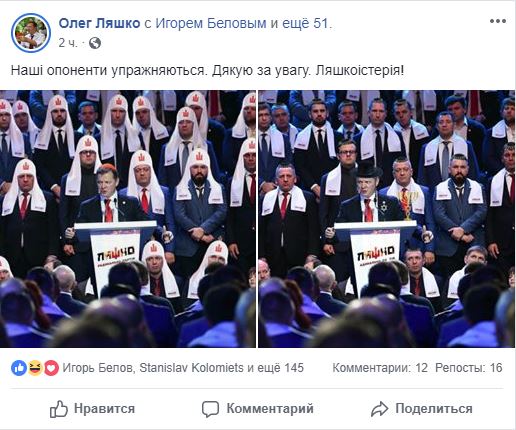View the 12 comments via Комментарии: 12
The image size is (516, 430).
tap(380, 368)
